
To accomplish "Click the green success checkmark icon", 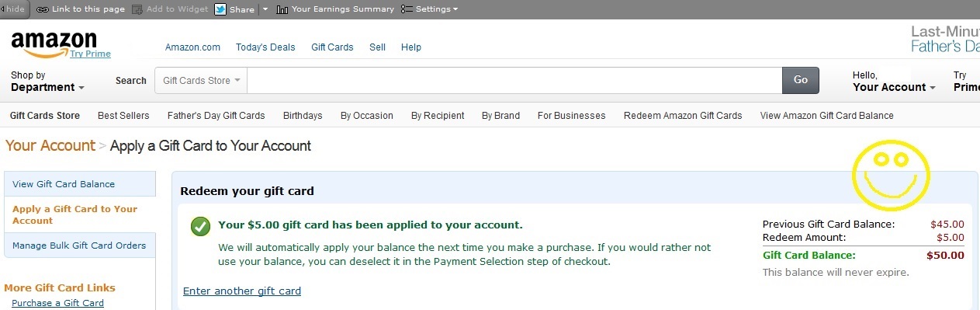I will pos(201,226).
